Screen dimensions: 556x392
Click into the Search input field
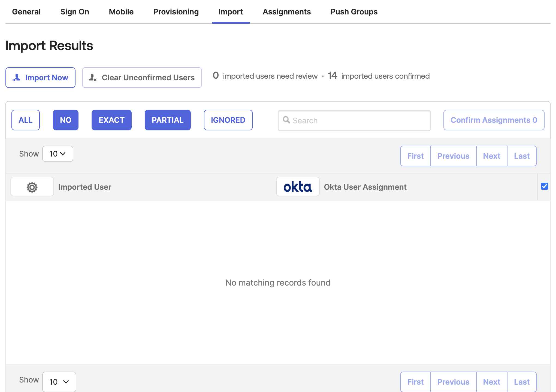click(354, 120)
